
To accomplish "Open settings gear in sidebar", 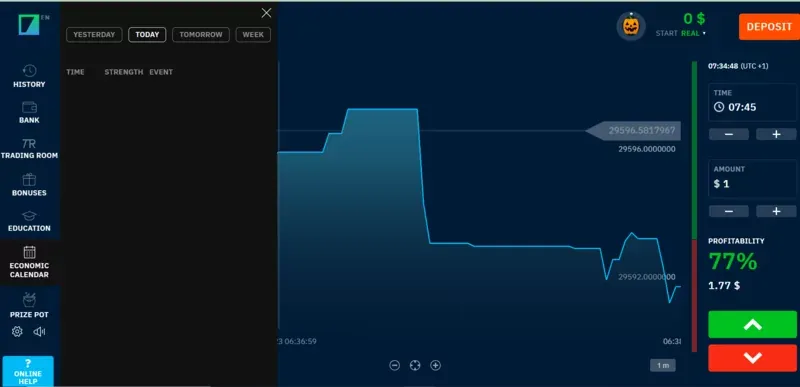I will click(x=17, y=332).
